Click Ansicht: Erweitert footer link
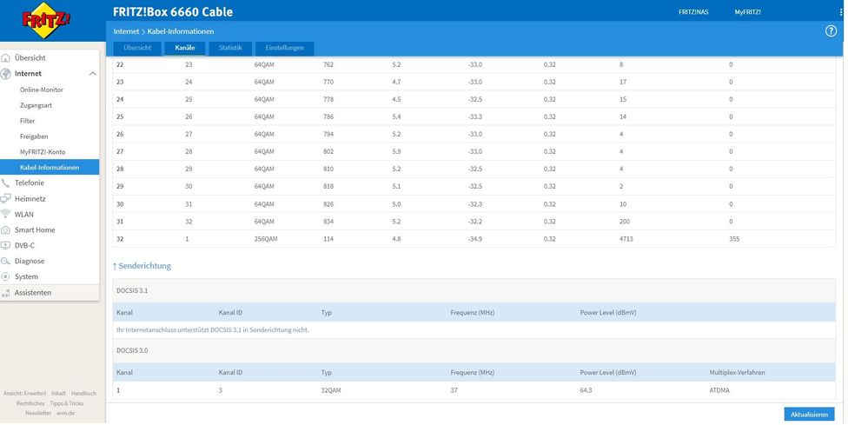The height and width of the screenshot is (425, 868). coord(25,394)
